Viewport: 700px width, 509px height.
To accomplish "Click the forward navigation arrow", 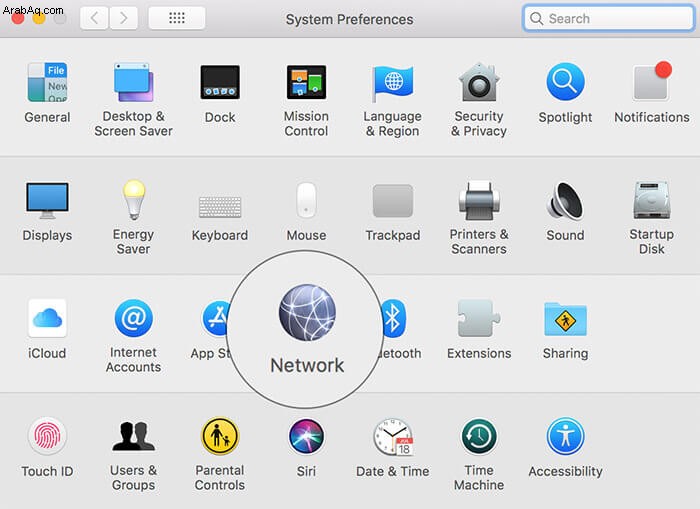I will [123, 18].
